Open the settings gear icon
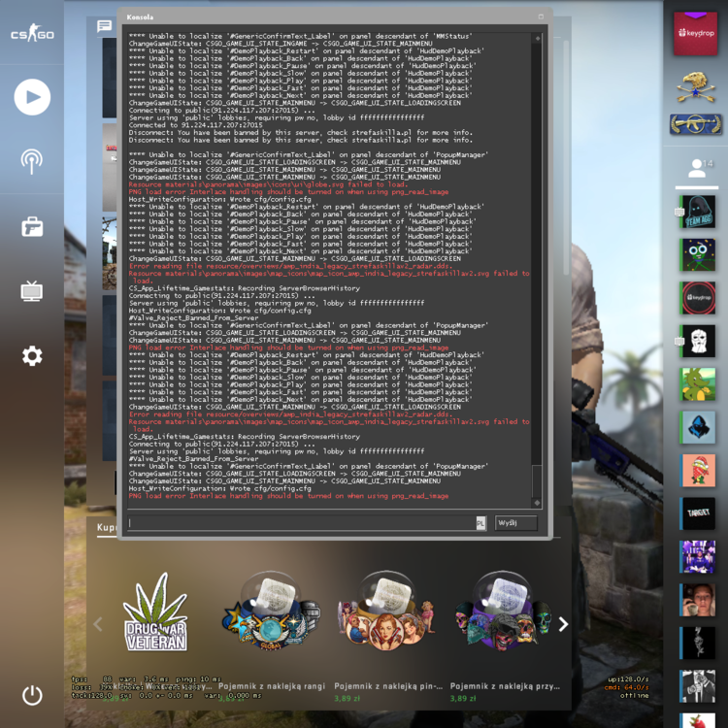The height and width of the screenshot is (728, 728). pos(32,356)
